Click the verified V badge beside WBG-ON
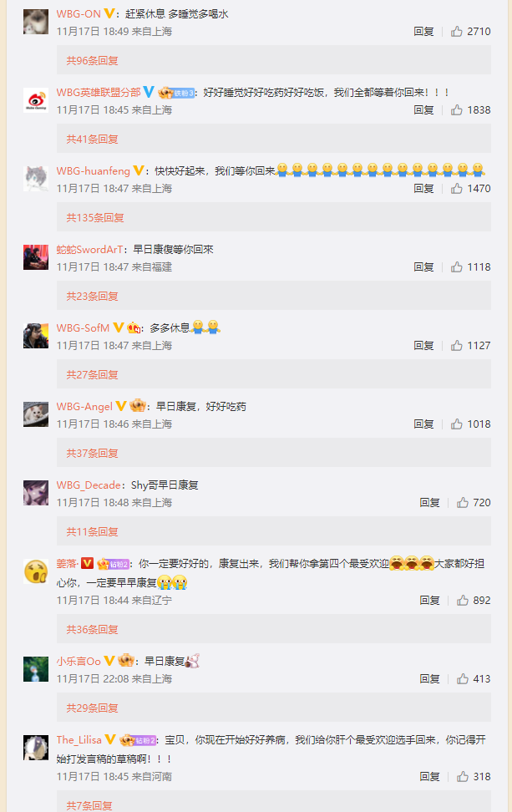The height and width of the screenshot is (812, 512). click(x=109, y=14)
